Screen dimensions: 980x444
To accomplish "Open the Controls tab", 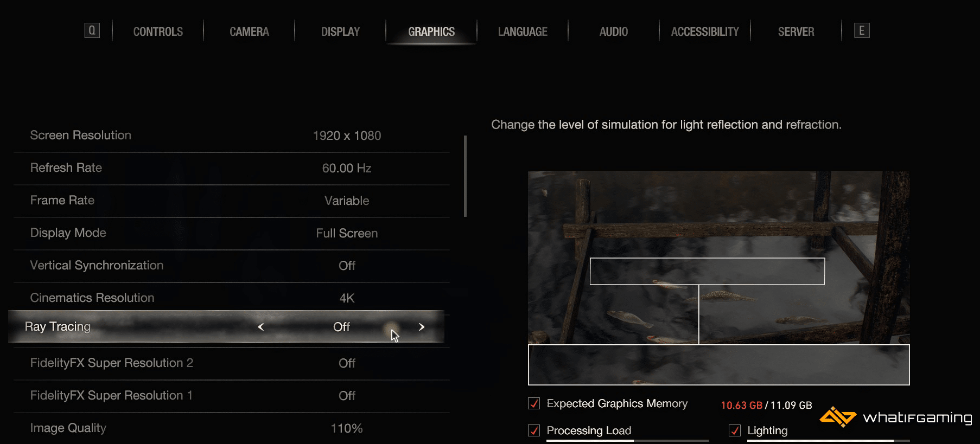I will (158, 32).
